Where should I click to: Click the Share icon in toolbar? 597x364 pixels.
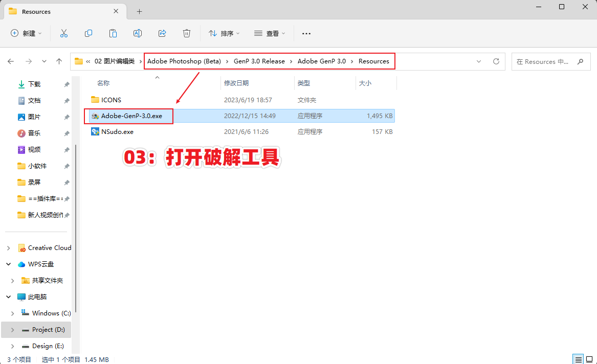(162, 33)
